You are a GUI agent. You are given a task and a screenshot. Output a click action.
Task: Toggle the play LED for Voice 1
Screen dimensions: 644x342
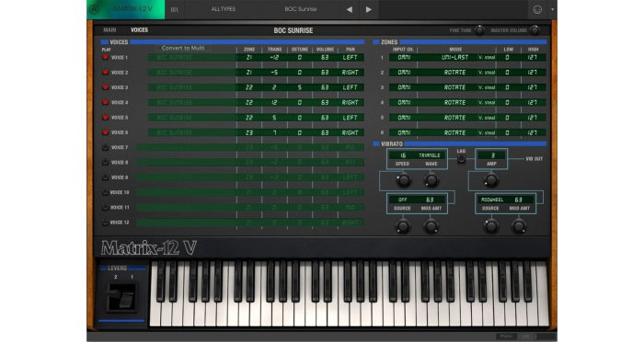106,58
